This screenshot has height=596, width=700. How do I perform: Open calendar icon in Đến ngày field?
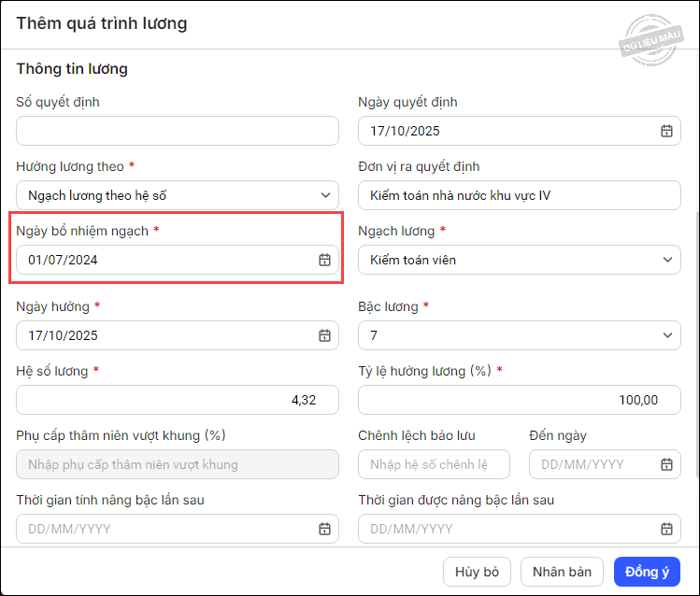[666, 464]
